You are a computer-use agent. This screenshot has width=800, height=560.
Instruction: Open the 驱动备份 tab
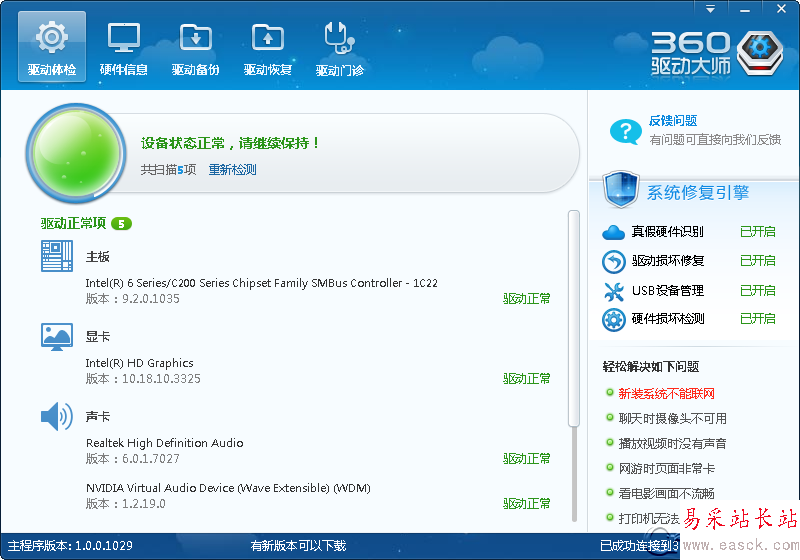pos(195,47)
